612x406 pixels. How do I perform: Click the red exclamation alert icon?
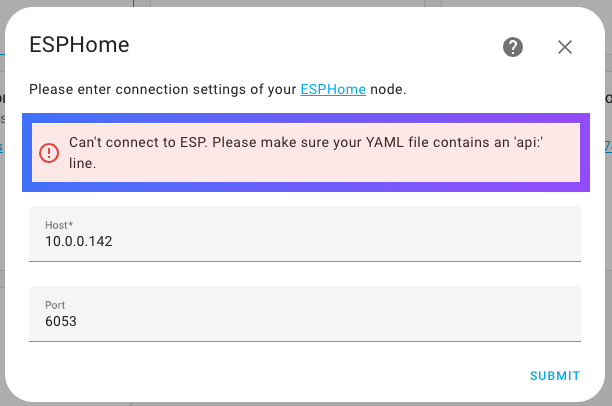click(49, 153)
